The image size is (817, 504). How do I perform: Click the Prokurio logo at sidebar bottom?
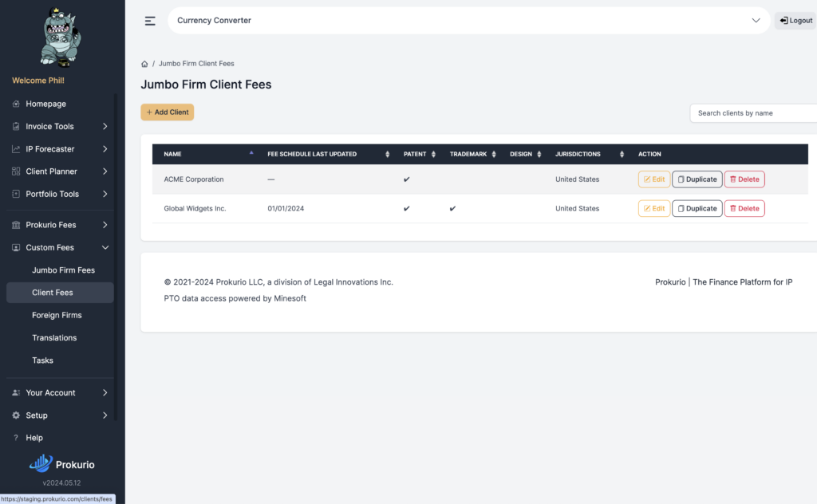point(62,464)
